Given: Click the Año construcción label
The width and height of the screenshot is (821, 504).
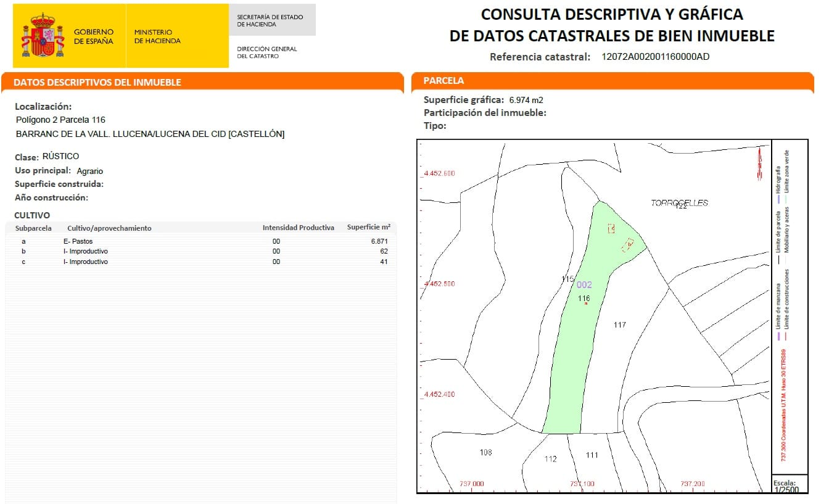Looking at the screenshot, I should [52, 197].
